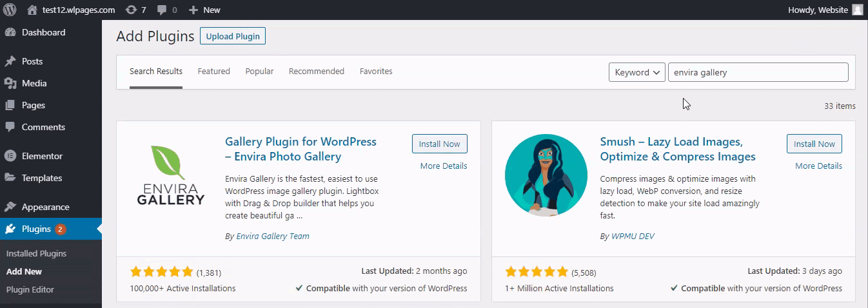This screenshot has width=868, height=308.
Task: Install the Smush plugin
Action: click(x=814, y=144)
